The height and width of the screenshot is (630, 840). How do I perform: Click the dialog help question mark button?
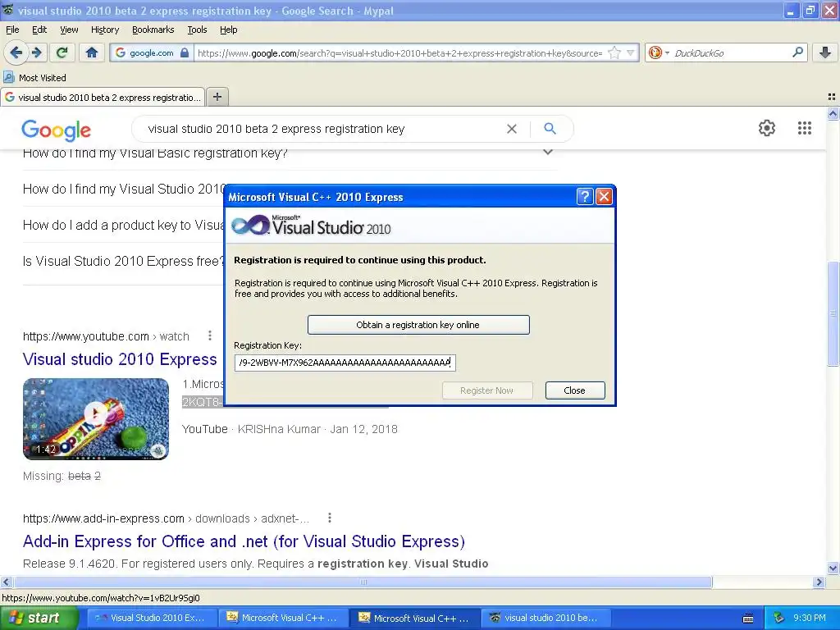[584, 197]
